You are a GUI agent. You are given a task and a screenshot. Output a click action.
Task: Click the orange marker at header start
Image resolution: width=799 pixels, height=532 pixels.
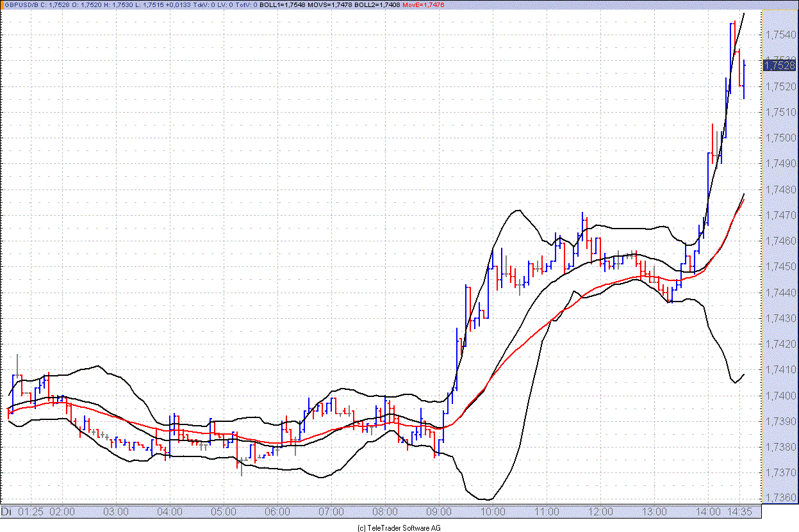[3, 4]
